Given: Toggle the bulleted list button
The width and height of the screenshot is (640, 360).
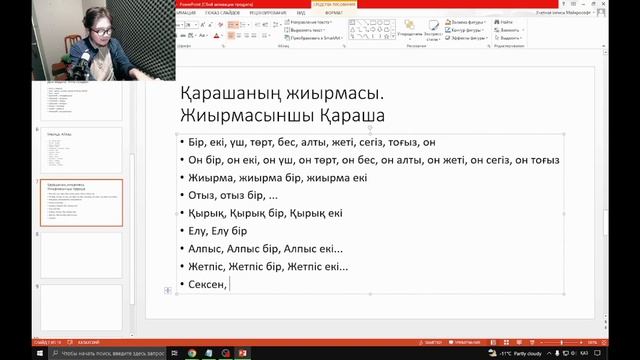Looking at the screenshot, I should pyautogui.click(x=231, y=25).
